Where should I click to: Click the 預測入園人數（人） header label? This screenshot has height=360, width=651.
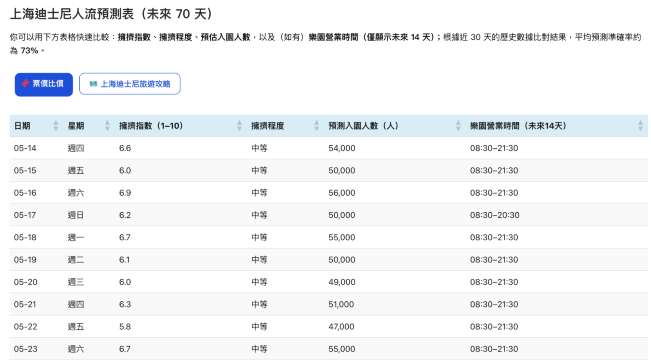pyautogui.click(x=363, y=126)
